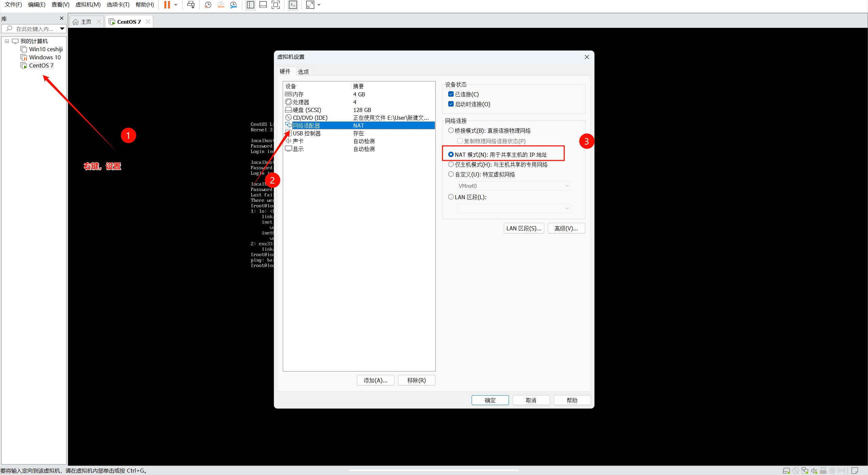The height and width of the screenshot is (475, 868).
Task: Open snapshot manager wrench-clock icon
Action: click(x=233, y=5)
